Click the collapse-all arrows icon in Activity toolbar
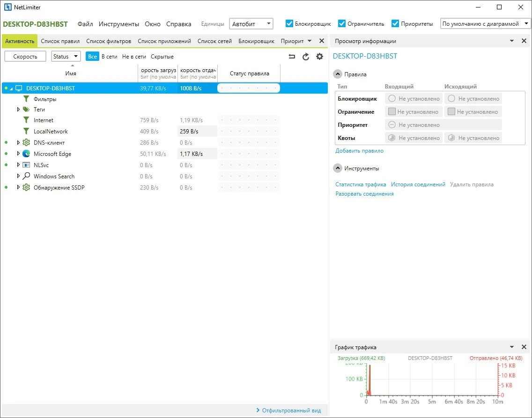 point(292,57)
